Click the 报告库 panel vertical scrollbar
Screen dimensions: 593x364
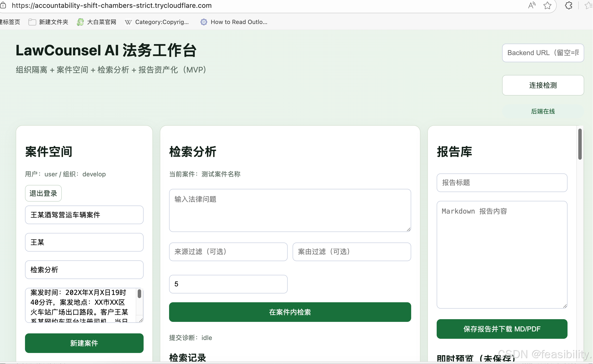[x=580, y=145]
